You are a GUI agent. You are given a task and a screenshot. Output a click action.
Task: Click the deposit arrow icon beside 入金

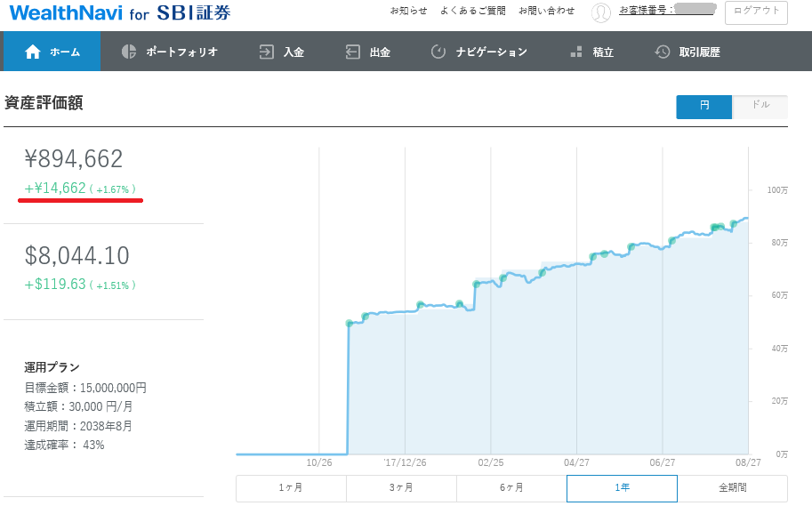[x=266, y=52]
